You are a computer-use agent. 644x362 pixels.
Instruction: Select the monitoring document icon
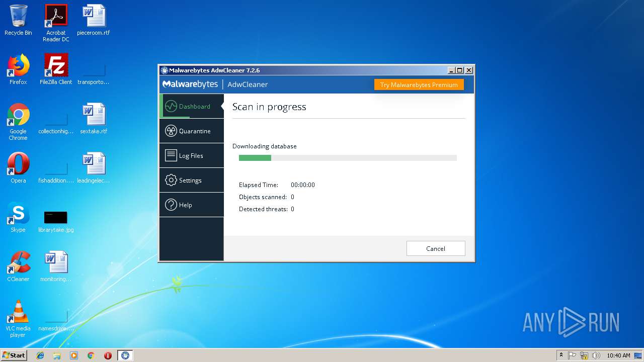[x=56, y=266]
